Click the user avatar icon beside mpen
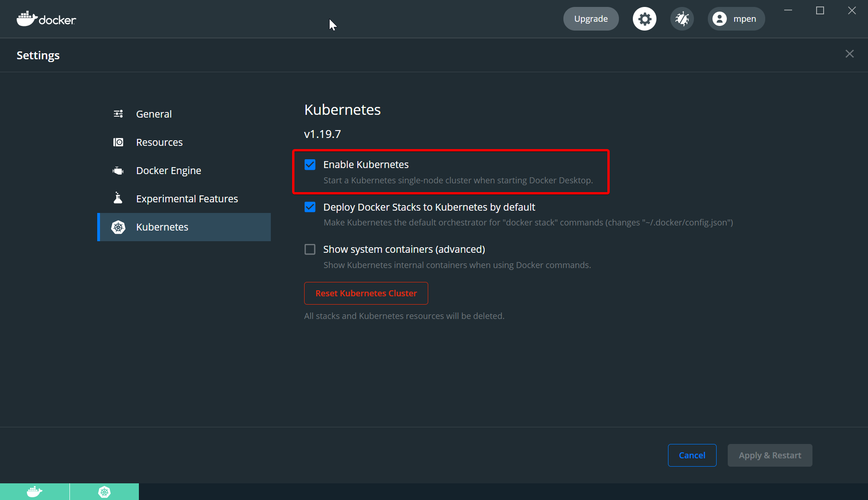Viewport: 868px width, 500px height. (x=719, y=19)
